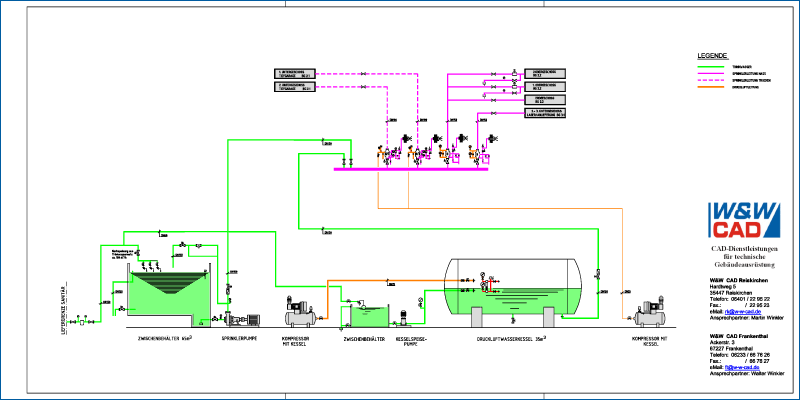Click the 2. Untergeschoss Tiefgarage box
The height and width of the screenshot is (400, 800).
[x=295, y=87]
